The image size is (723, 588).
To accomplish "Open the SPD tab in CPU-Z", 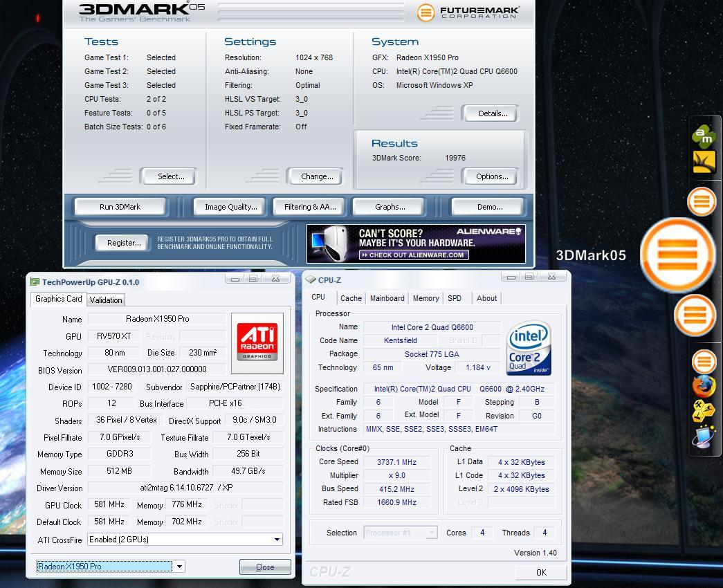I will (x=455, y=298).
